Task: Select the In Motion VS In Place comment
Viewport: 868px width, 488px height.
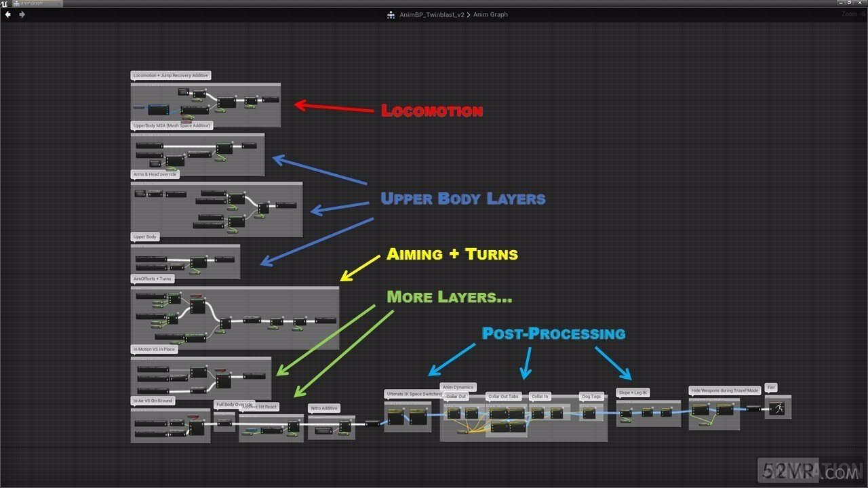Action: pyautogui.click(x=154, y=349)
